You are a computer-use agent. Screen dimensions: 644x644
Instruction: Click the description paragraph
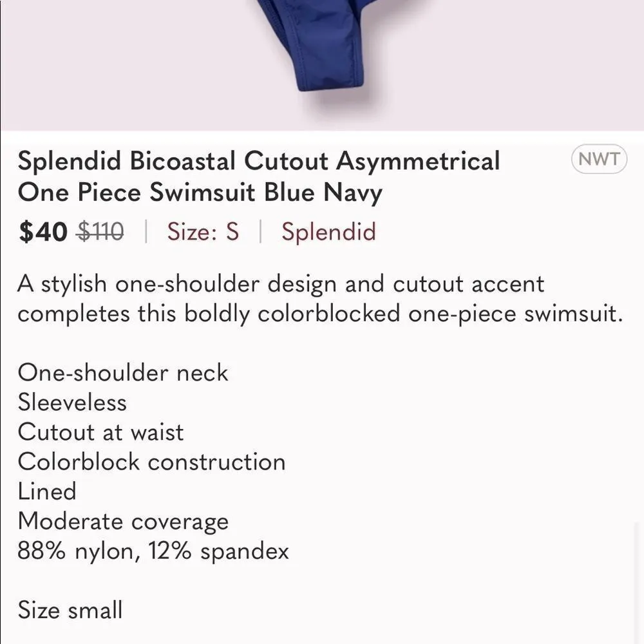(281, 298)
